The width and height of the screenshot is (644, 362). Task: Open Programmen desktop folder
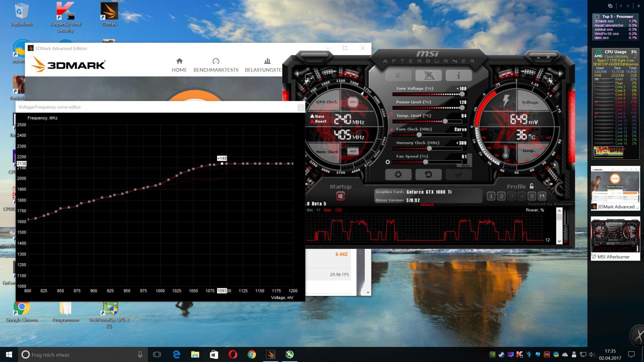(65, 312)
